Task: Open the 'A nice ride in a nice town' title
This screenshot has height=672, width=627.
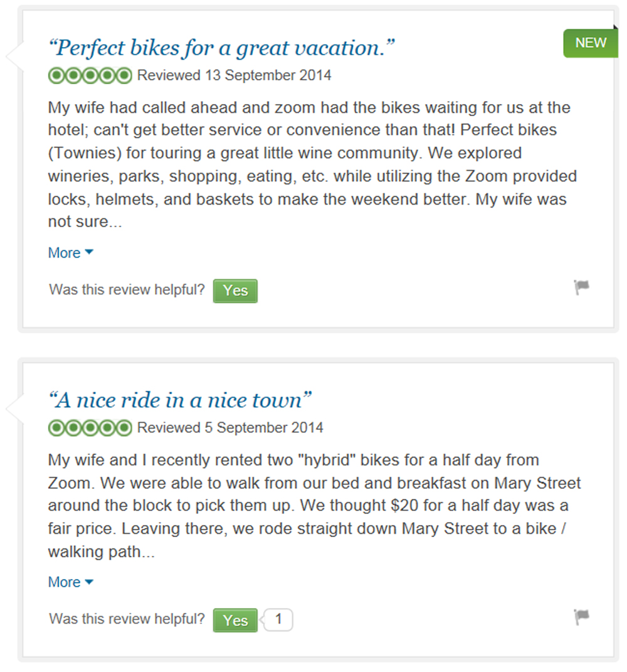Action: (x=180, y=400)
